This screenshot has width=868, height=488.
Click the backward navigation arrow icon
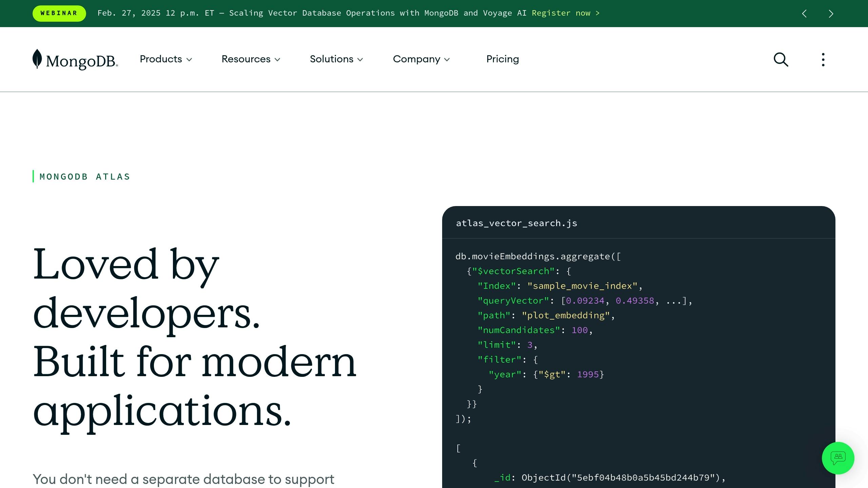click(804, 13)
